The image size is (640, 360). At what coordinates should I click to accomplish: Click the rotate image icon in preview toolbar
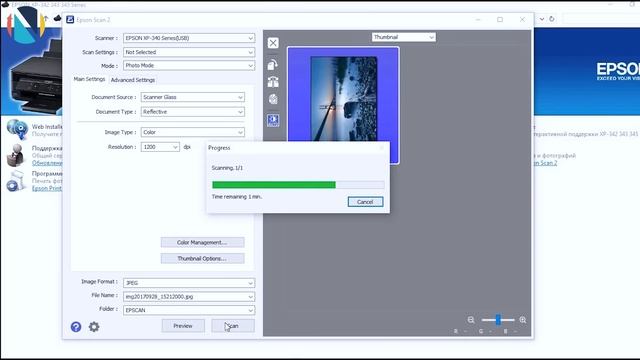pyautogui.click(x=273, y=64)
